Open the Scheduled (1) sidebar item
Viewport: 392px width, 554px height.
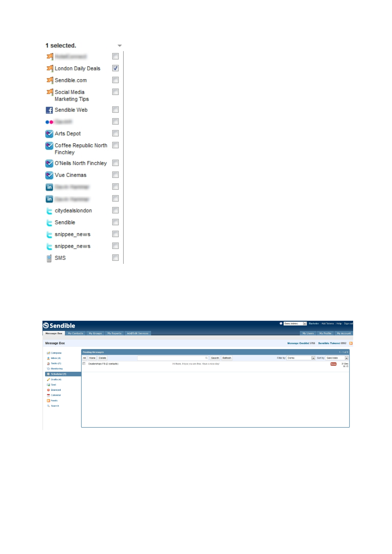[63, 374]
